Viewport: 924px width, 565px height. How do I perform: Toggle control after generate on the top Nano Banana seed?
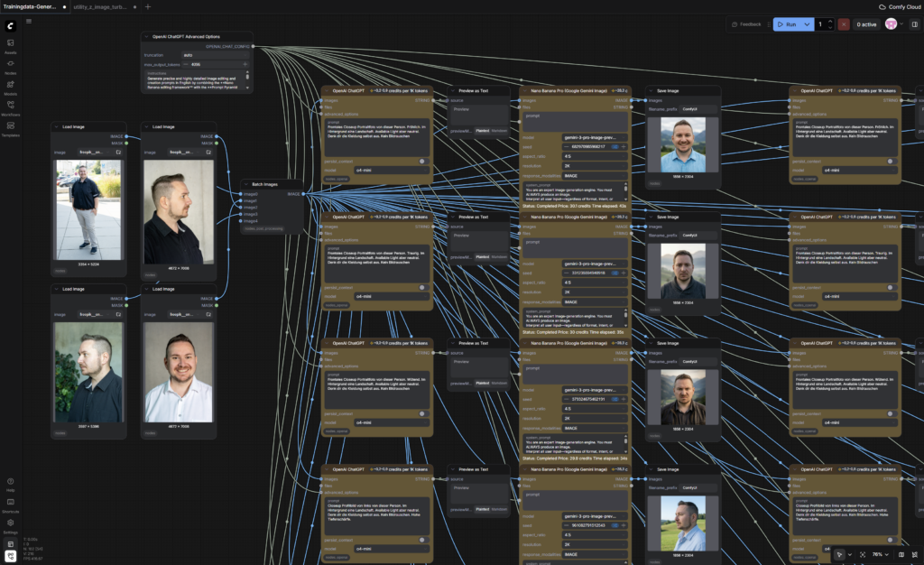(x=615, y=146)
